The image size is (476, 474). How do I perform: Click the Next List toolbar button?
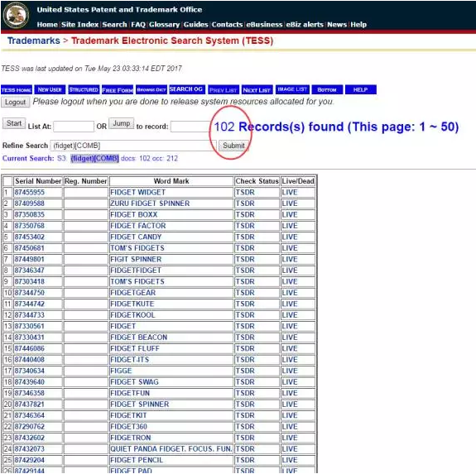[257, 90]
